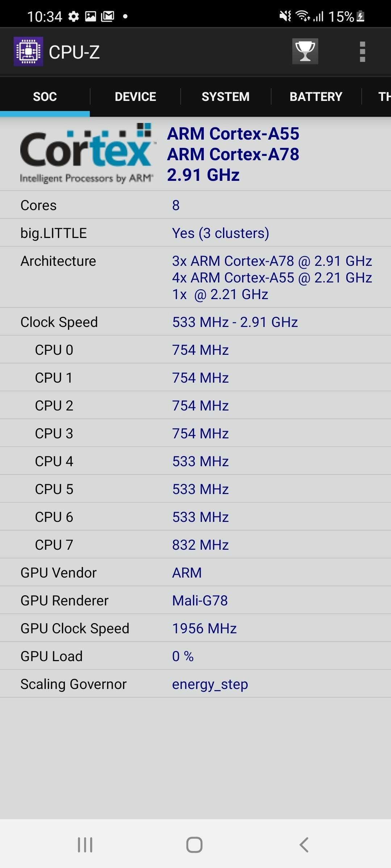Screen dimensions: 391x868
Task: Open the three-dot overflow menu
Action: coord(362,52)
